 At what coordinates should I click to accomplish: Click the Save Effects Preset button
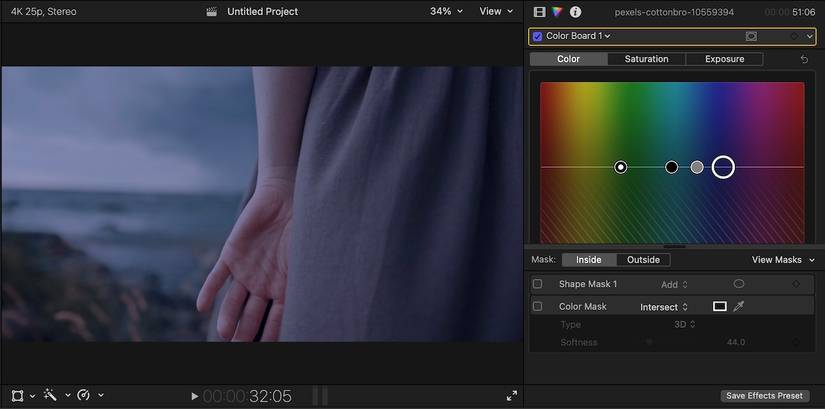click(x=764, y=395)
